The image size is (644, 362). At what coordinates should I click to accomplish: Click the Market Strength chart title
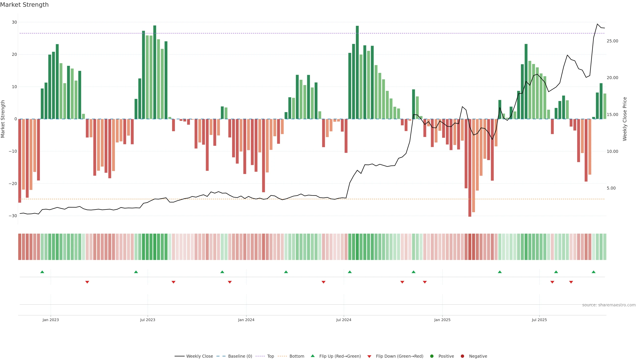click(x=24, y=5)
